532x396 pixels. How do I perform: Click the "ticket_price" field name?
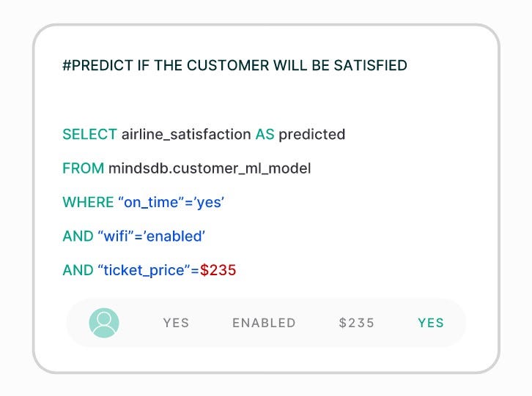[x=144, y=271]
